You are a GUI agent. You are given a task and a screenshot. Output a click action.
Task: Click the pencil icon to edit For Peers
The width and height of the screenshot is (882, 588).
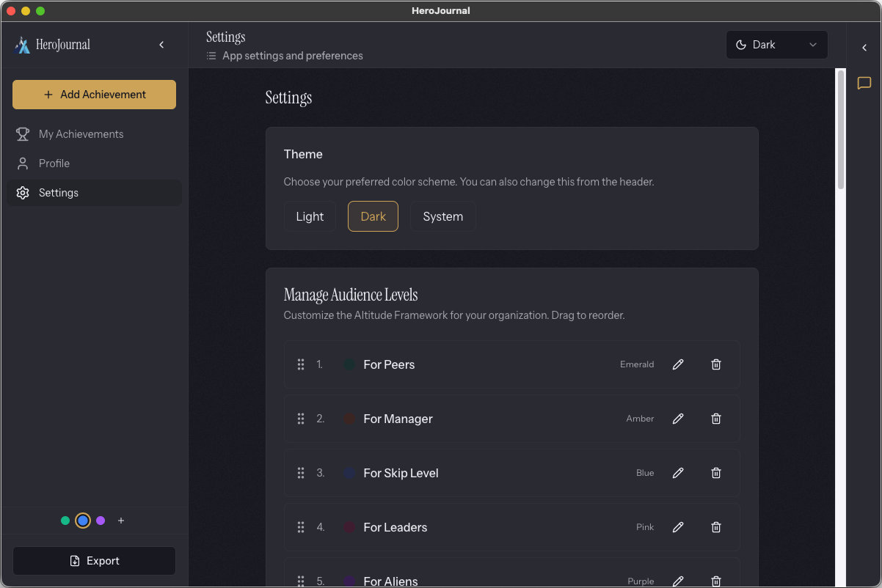pos(677,364)
